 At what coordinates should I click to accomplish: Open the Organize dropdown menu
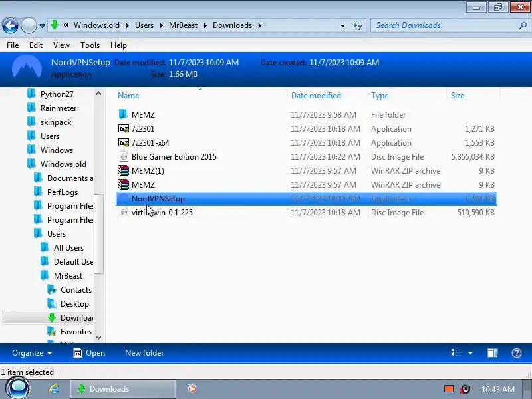click(x=32, y=353)
